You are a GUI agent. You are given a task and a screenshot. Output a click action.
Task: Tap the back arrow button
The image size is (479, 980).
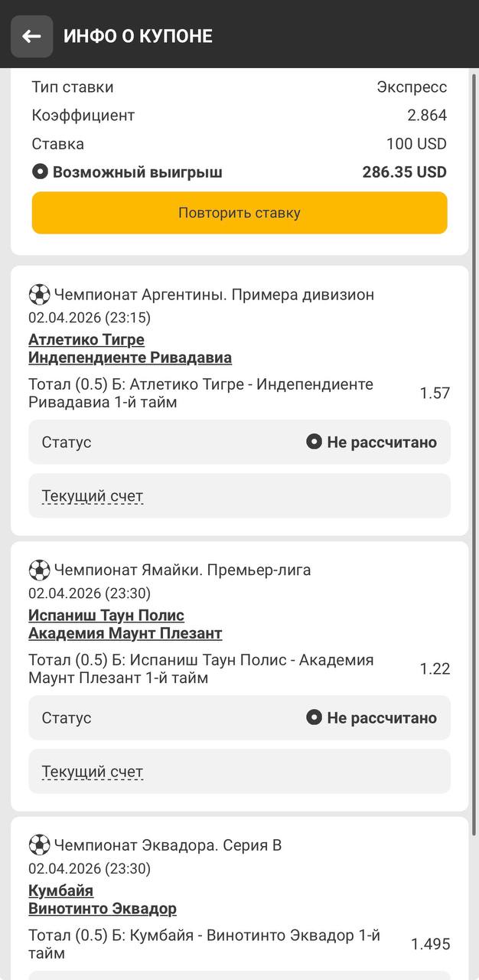click(31, 36)
